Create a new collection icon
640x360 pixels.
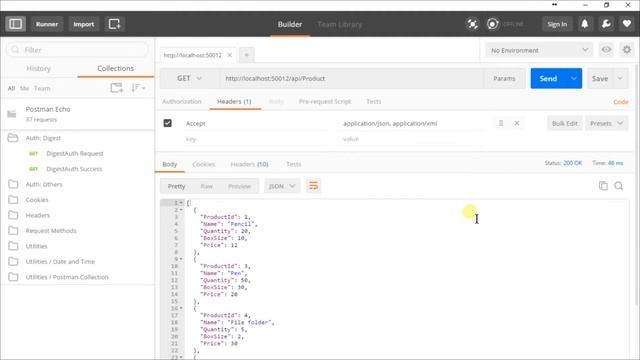tap(117, 88)
